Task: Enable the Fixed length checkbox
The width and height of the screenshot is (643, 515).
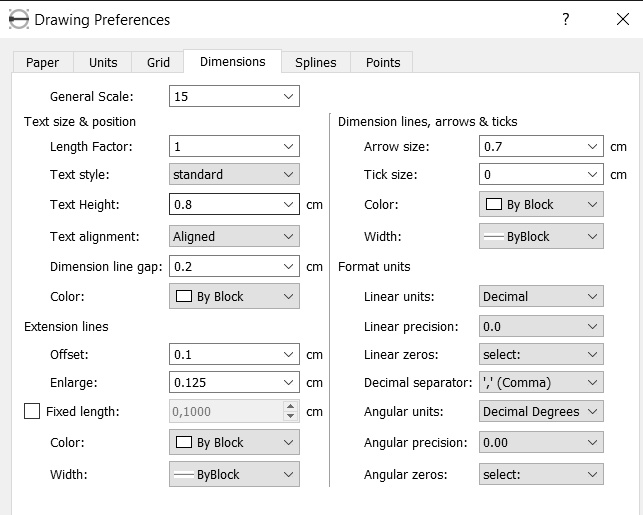Action: point(32,411)
